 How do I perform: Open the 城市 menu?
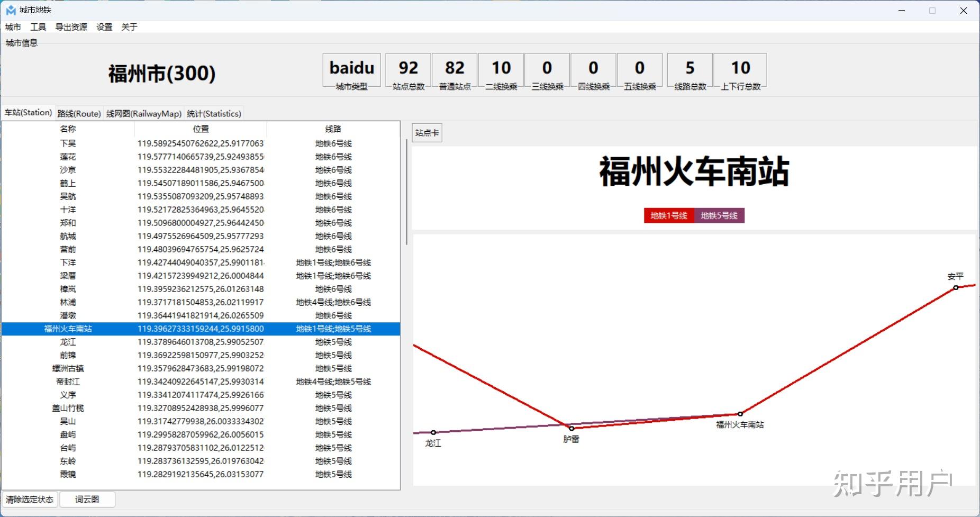pyautogui.click(x=13, y=26)
